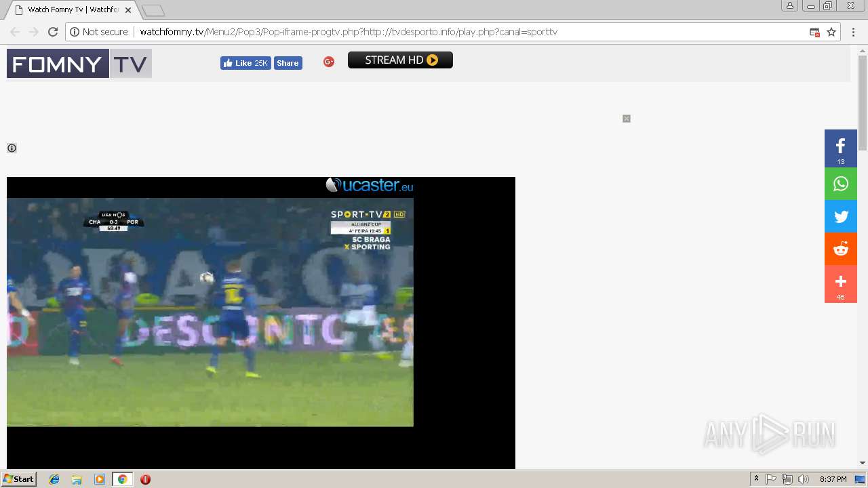Open more share options plus icon

(841, 284)
